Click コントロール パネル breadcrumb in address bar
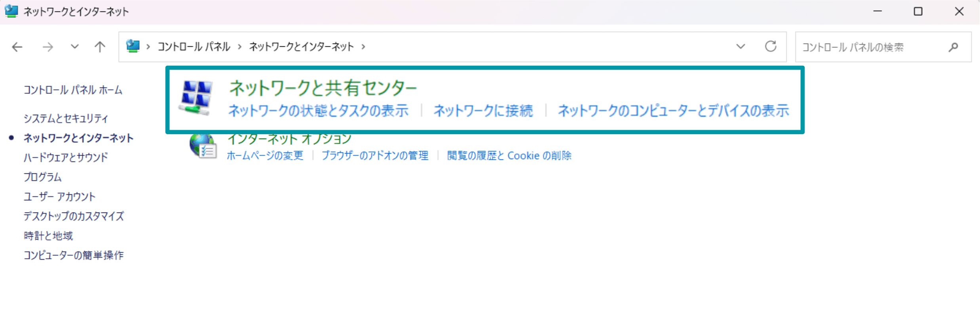The width and height of the screenshot is (980, 317). point(194,47)
